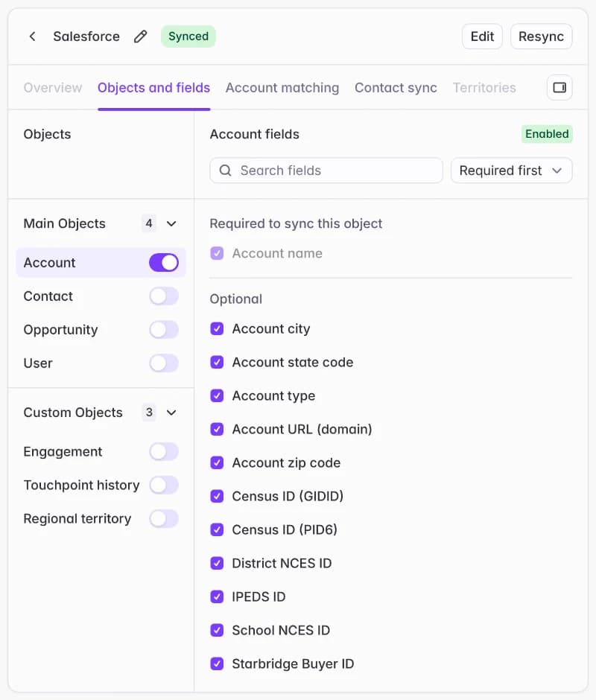Uncheck the IPEDS ID checkbox
Viewport: 596px width, 700px height.
click(x=217, y=596)
